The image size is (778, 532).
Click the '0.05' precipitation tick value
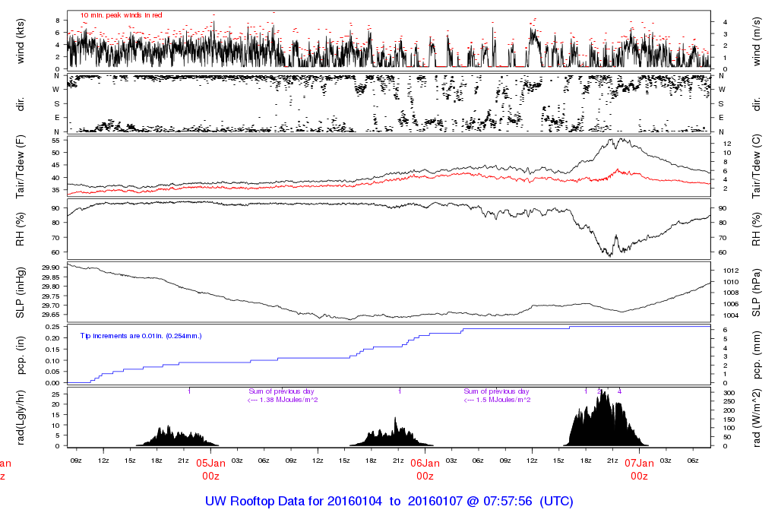click(52, 372)
